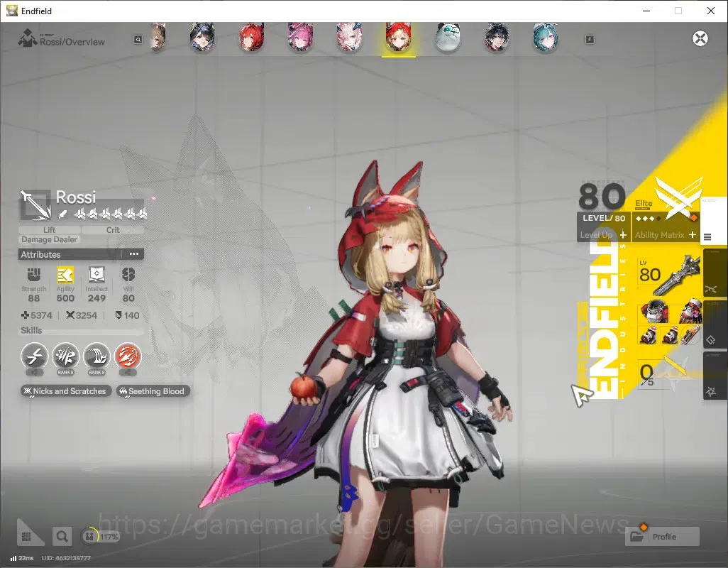Viewport: 728px width, 568px height.
Task: Select the teal-haired operator portrait
Action: tap(546, 38)
